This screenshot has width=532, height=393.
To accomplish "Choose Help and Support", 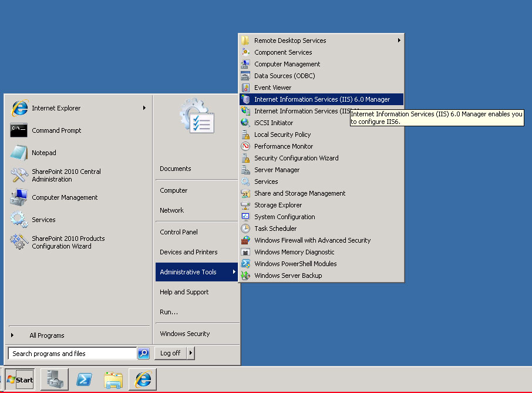I will point(197,292).
